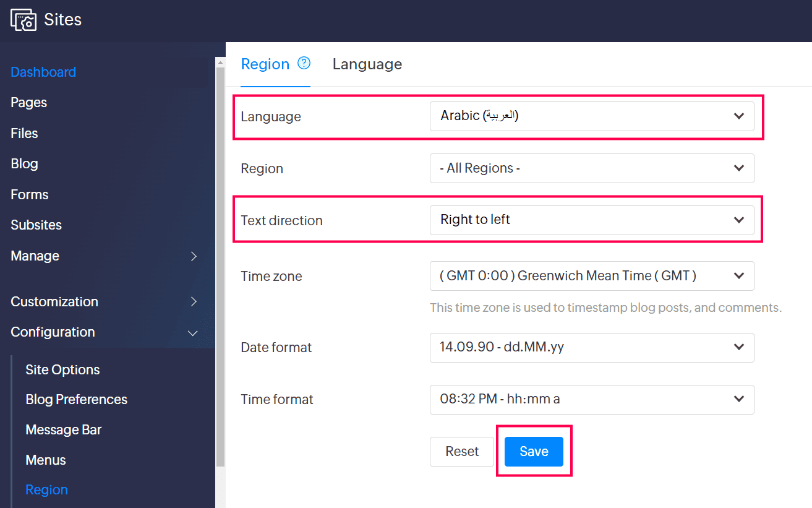Open the Region help question-mark icon

coord(304,63)
